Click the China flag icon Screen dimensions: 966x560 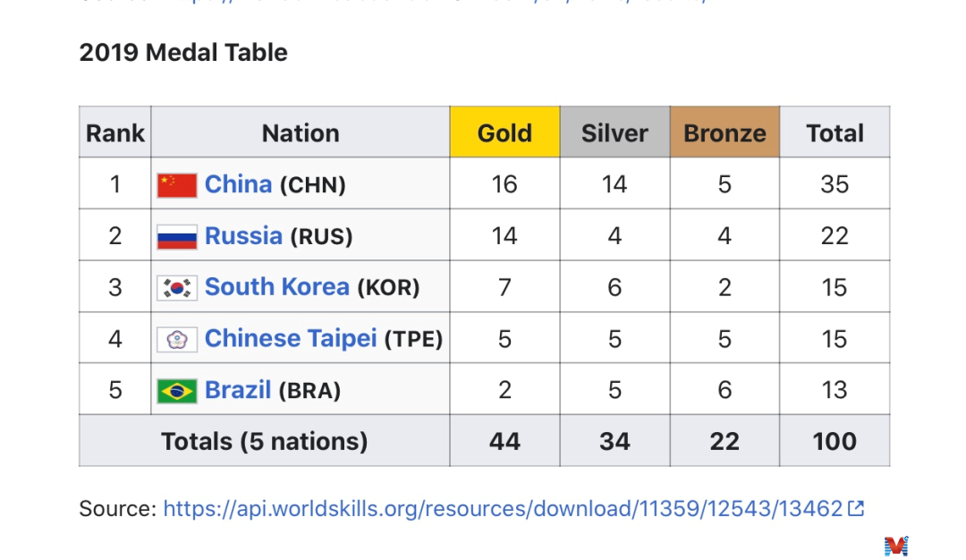point(177,185)
